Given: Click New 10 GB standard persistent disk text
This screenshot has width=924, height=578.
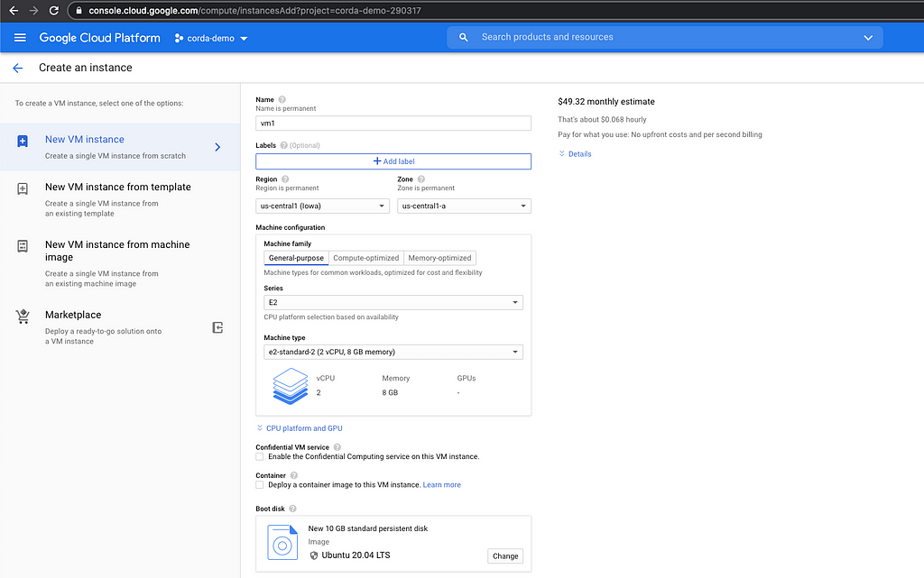Looking at the screenshot, I should click(x=368, y=528).
